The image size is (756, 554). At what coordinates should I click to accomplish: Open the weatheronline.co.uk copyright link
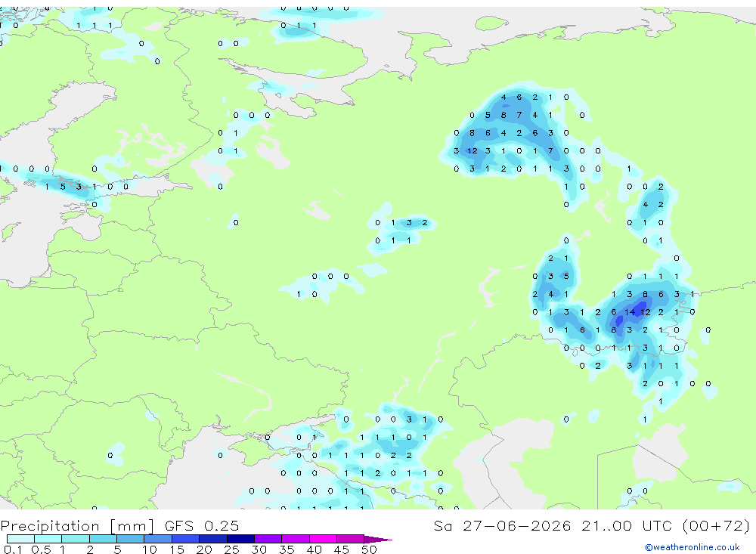coord(692,547)
